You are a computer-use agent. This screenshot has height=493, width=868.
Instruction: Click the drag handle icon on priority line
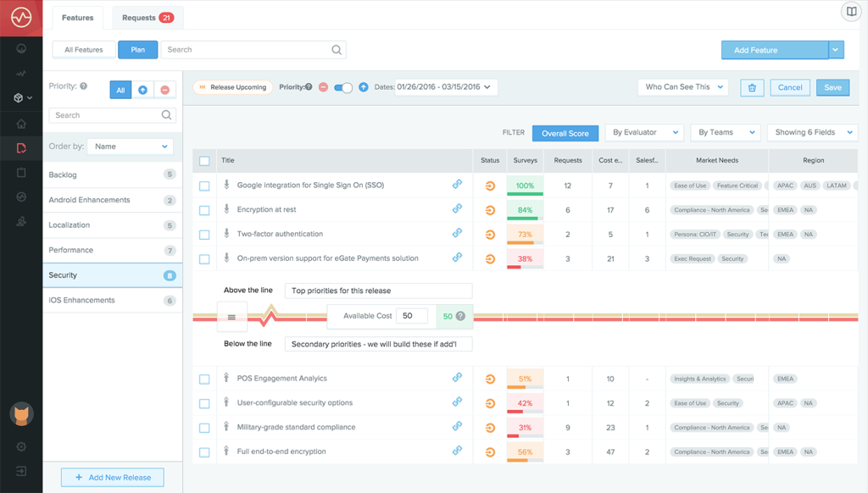[x=231, y=316]
